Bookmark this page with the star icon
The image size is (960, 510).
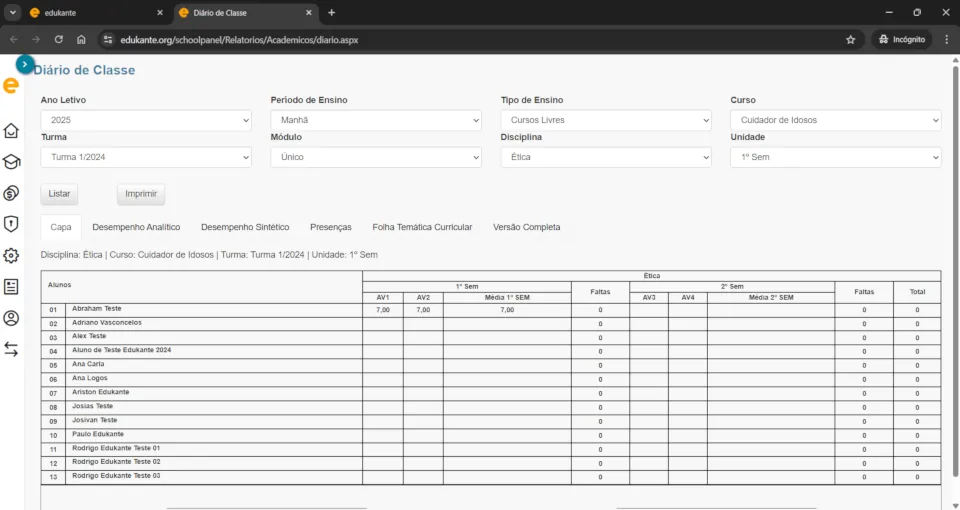tap(850, 40)
